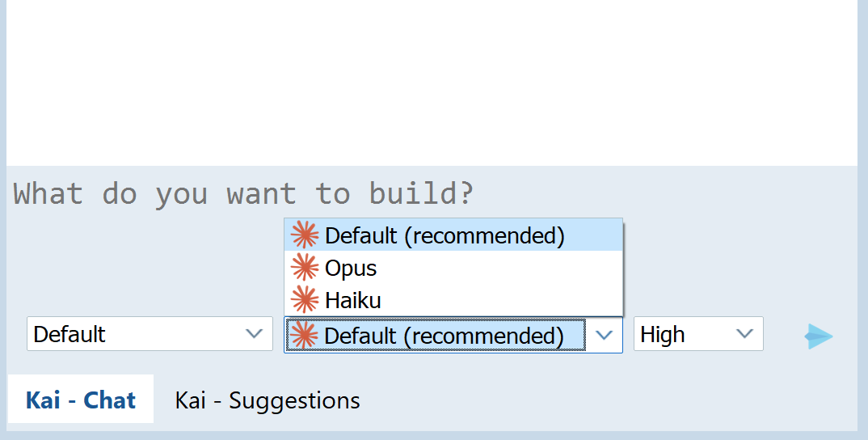868x440 pixels.
Task: Switch to the Kai - Suggestions tab
Action: 268,400
